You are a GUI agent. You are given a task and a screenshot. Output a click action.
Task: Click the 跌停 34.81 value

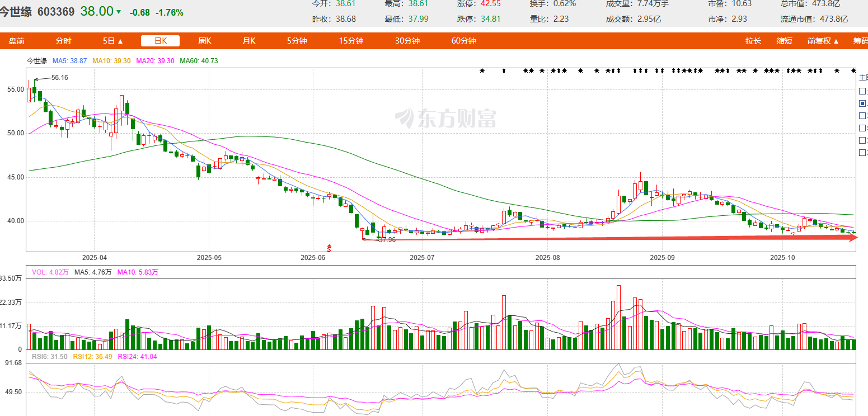pyautogui.click(x=491, y=19)
